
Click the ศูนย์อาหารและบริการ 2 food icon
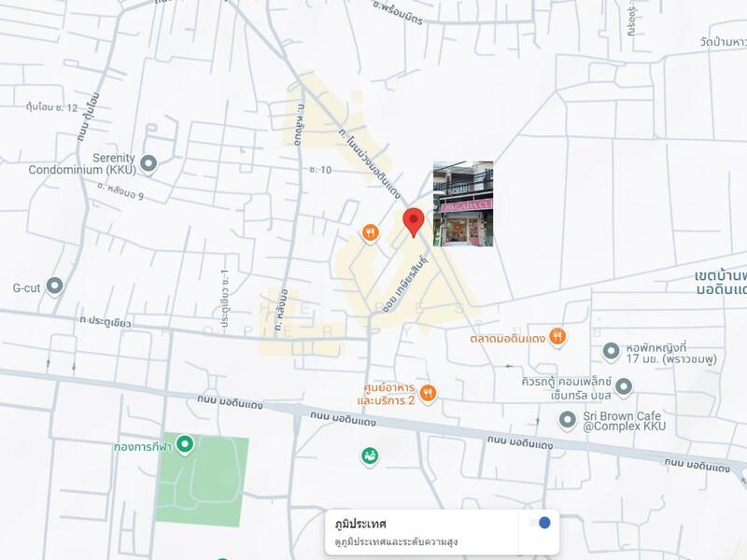[x=428, y=393]
